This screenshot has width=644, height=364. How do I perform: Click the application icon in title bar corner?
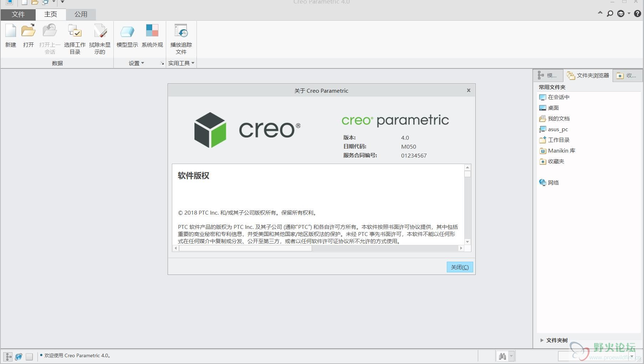[9, 2]
